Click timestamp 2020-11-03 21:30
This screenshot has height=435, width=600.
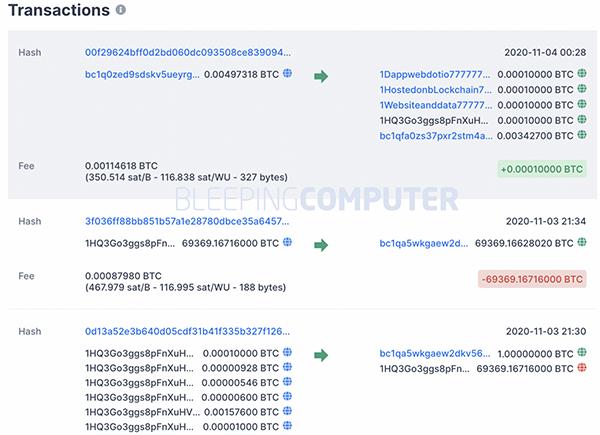(x=546, y=331)
